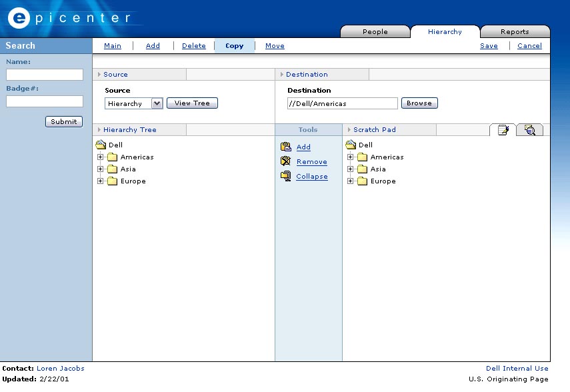570x392 pixels.
Task: Click the Cancel link
Action: (529, 46)
